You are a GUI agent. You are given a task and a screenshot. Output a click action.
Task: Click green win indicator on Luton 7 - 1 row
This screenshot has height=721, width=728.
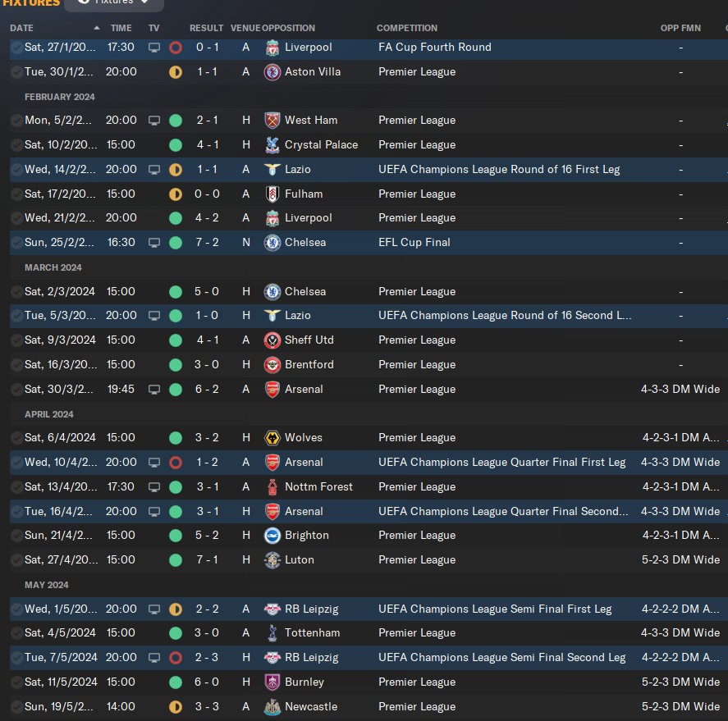tap(176, 560)
